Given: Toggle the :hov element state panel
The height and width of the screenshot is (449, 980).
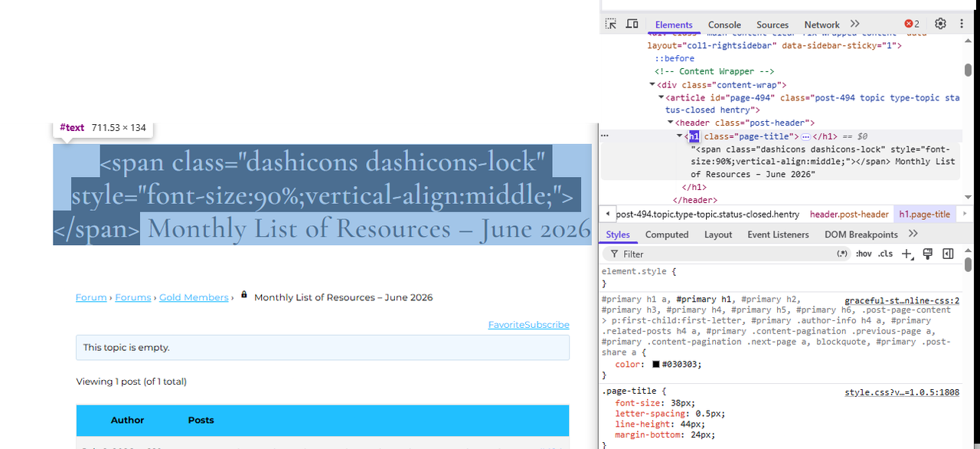Looking at the screenshot, I should coord(864,254).
